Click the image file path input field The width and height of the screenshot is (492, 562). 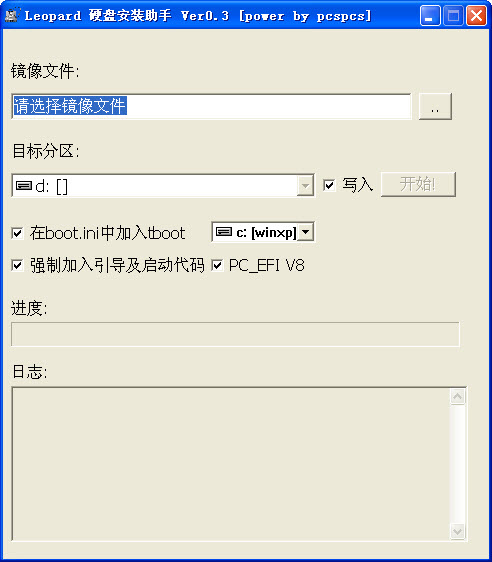tap(211, 106)
